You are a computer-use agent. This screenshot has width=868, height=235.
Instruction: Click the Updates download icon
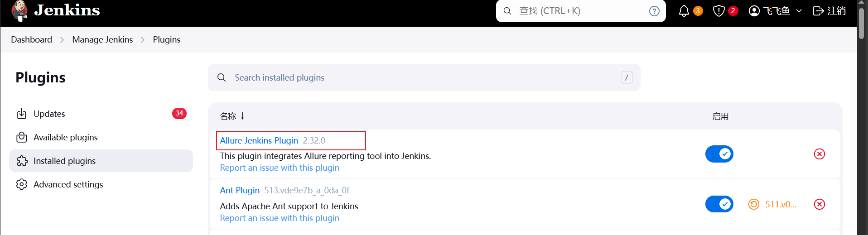pos(22,114)
